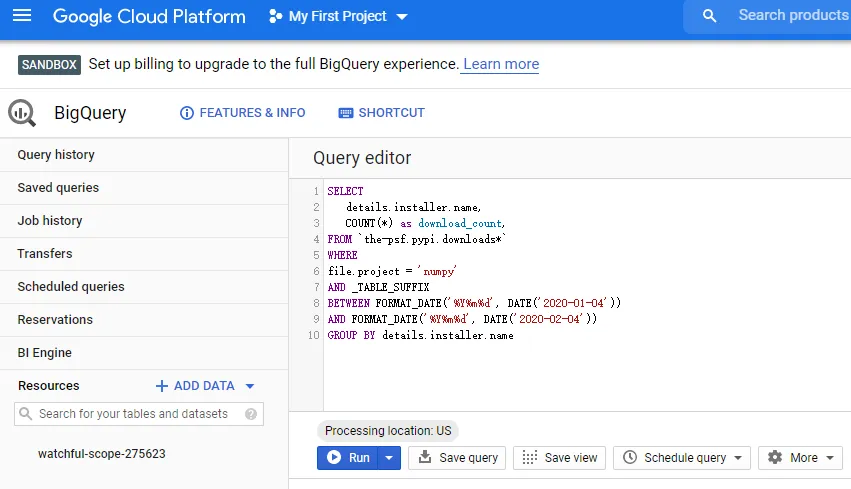Open the More settings dropdown

[801, 458]
